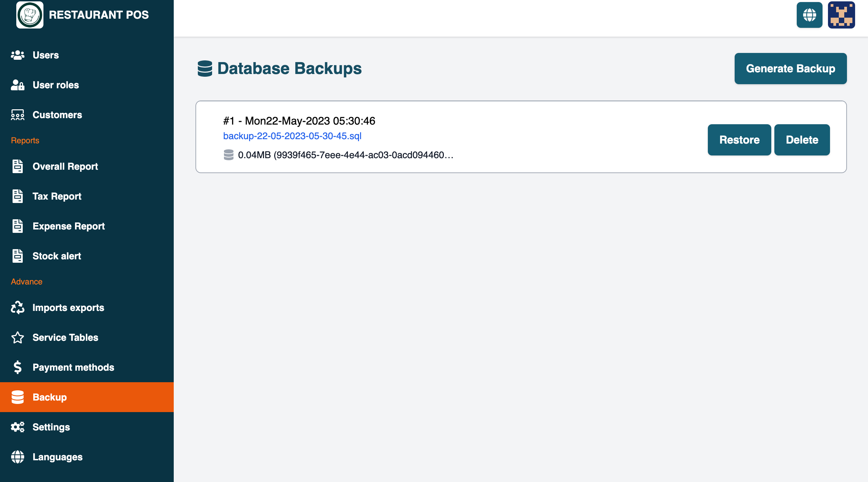Image resolution: width=868 pixels, height=482 pixels.
Task: Restore backup #1
Action: tap(739, 140)
